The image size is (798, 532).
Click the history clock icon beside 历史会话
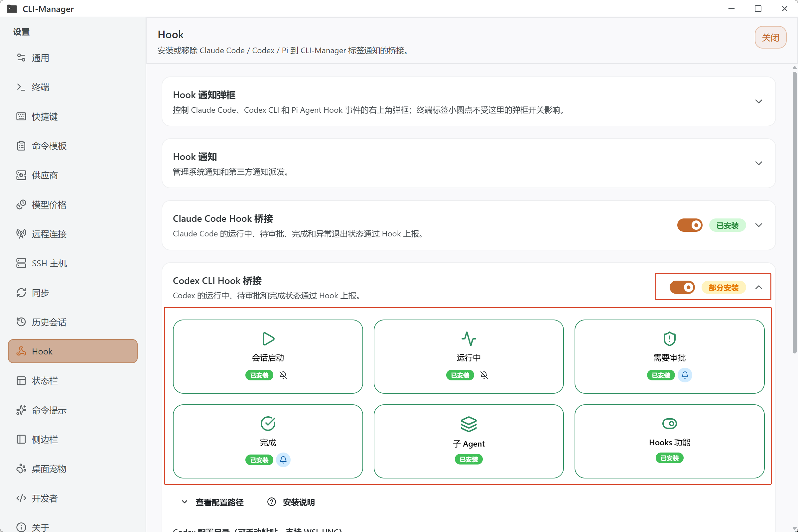21,322
